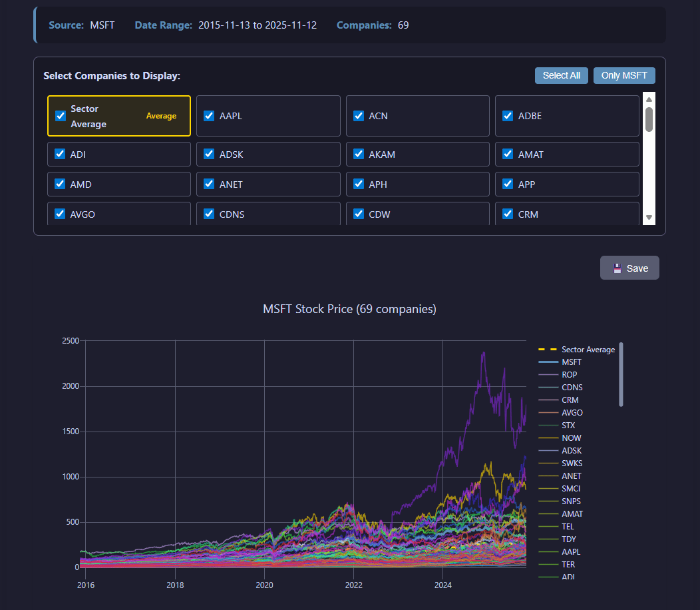Toggle the SWKS legend entry
Screen dimensions: 700x610
coord(561,463)
